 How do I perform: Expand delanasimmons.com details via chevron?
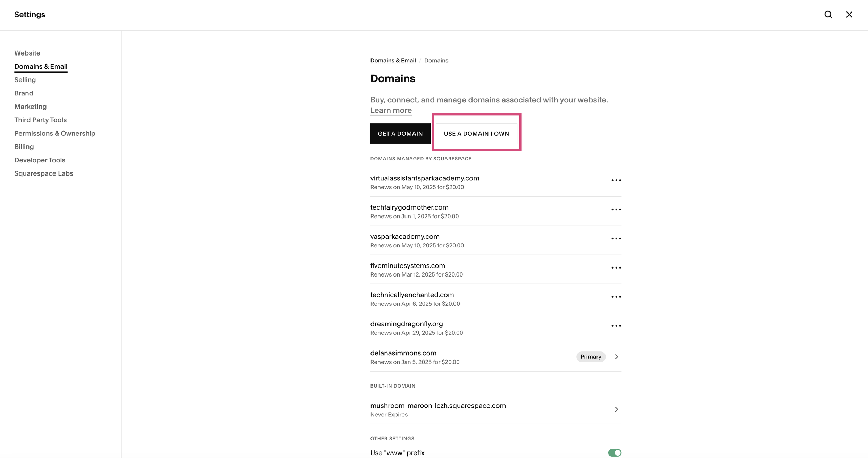coord(616,357)
